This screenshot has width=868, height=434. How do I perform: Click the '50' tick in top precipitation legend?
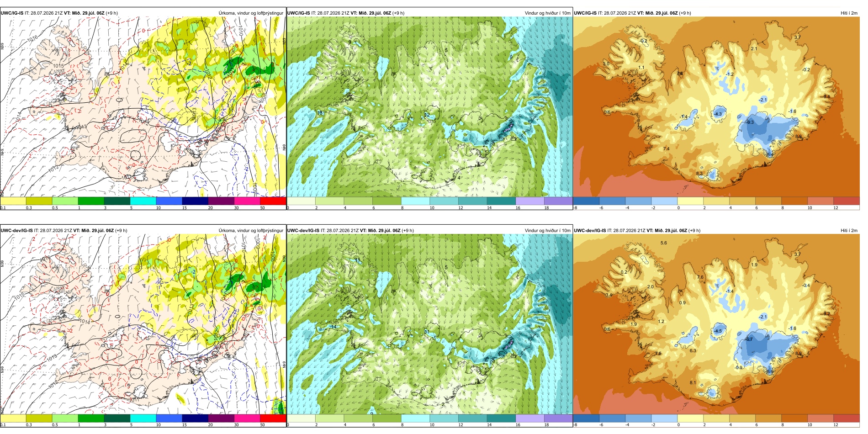[x=263, y=208]
